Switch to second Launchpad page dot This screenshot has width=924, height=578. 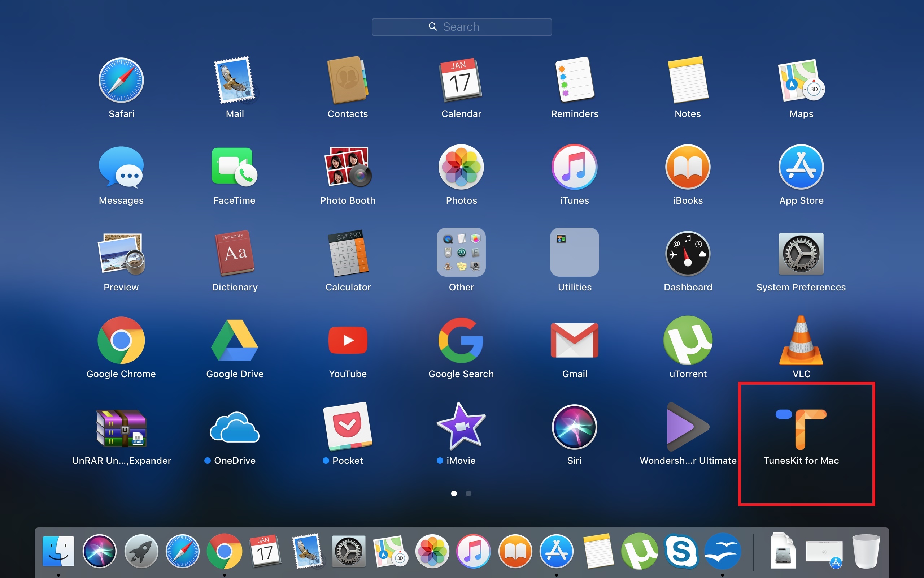point(468,493)
